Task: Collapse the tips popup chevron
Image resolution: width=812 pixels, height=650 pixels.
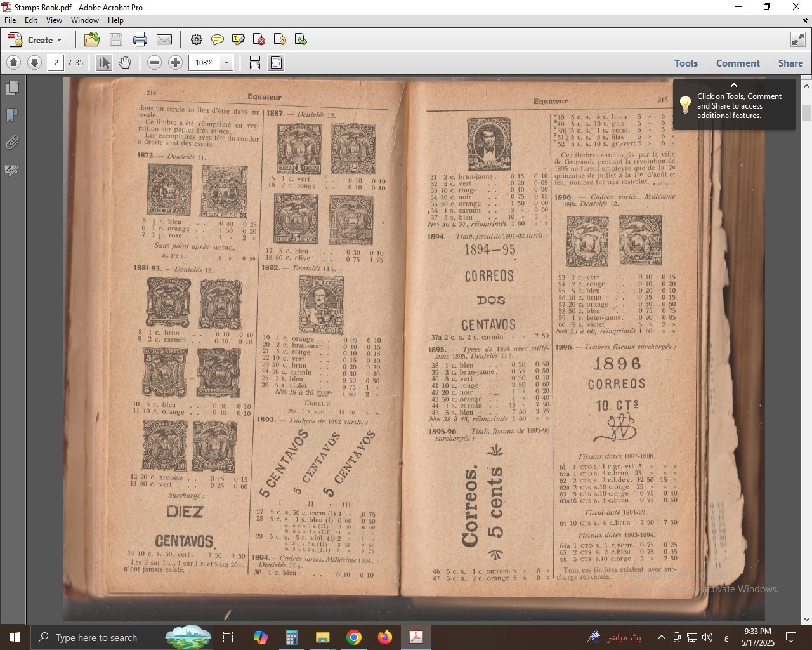Action: (x=734, y=85)
